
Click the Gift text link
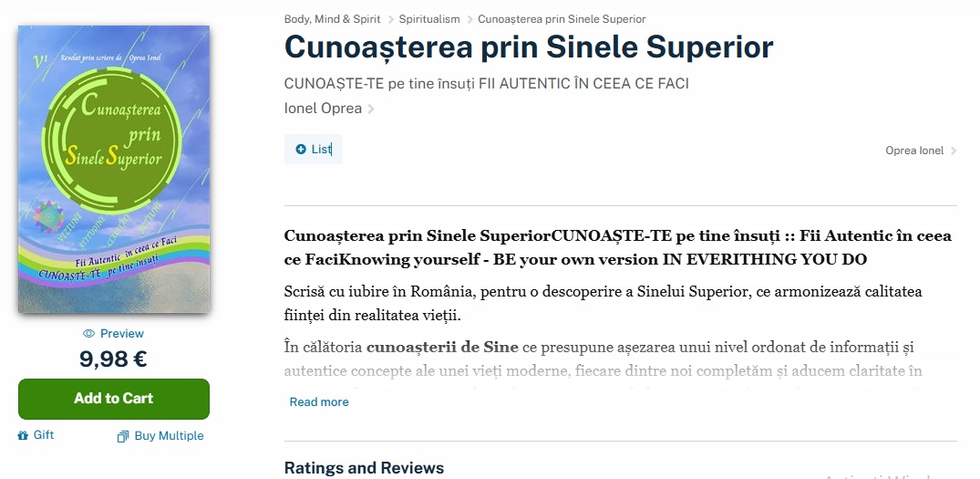click(44, 435)
